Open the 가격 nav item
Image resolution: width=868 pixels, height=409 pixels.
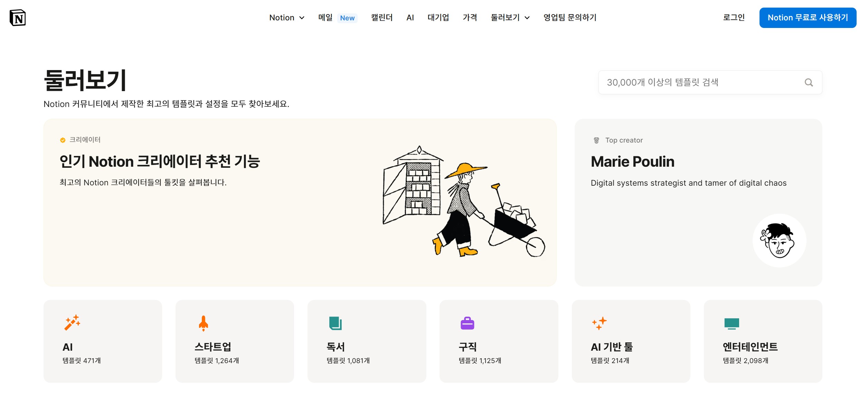[x=470, y=18]
